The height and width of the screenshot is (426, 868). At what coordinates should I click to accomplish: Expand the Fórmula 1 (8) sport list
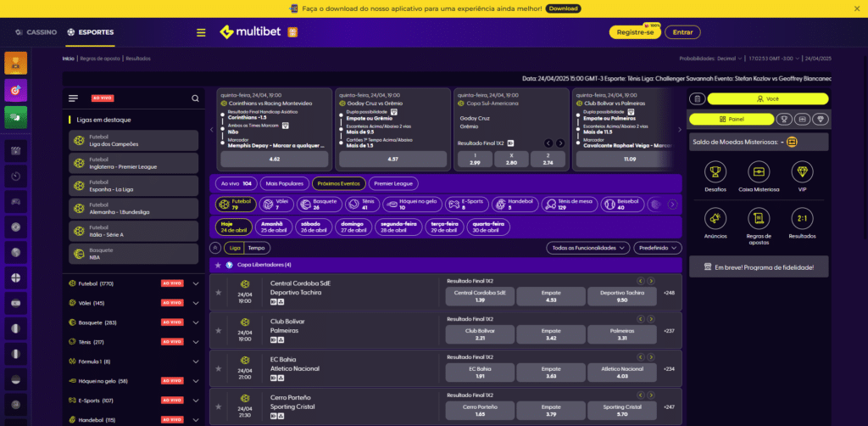tap(196, 362)
